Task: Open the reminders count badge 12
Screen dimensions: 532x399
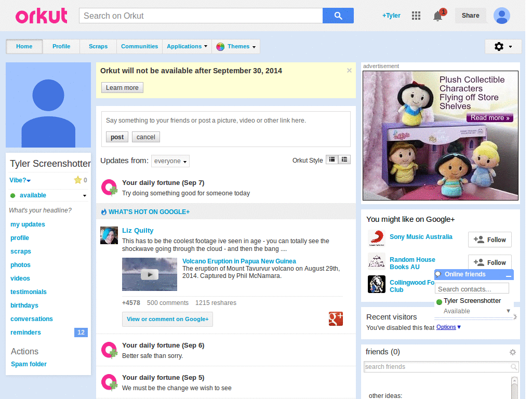Action: click(81, 332)
